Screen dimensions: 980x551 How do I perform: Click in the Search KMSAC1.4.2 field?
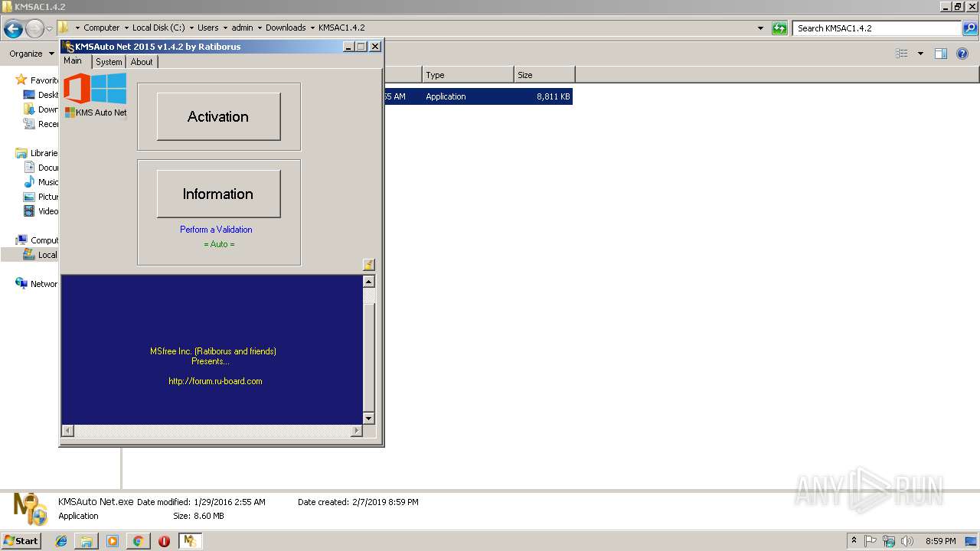[877, 28]
